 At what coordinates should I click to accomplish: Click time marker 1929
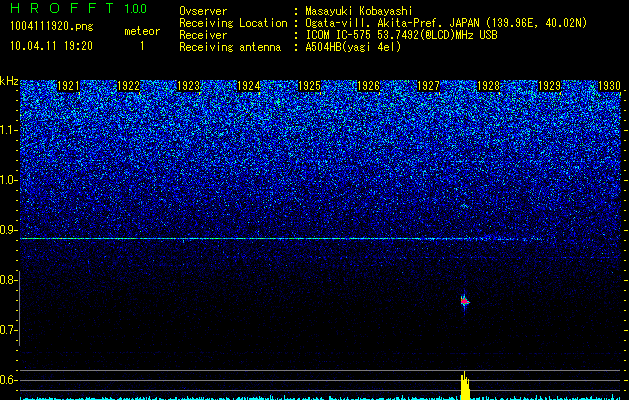click(x=549, y=86)
